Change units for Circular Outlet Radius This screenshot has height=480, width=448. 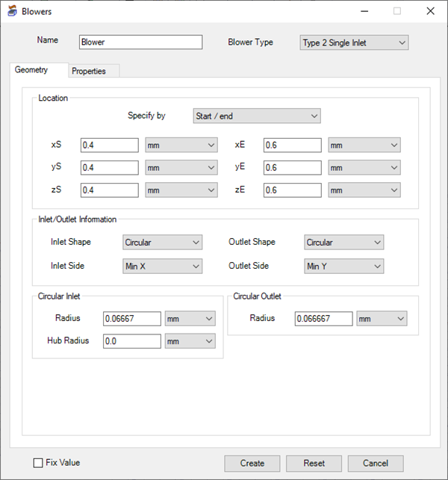point(381,319)
